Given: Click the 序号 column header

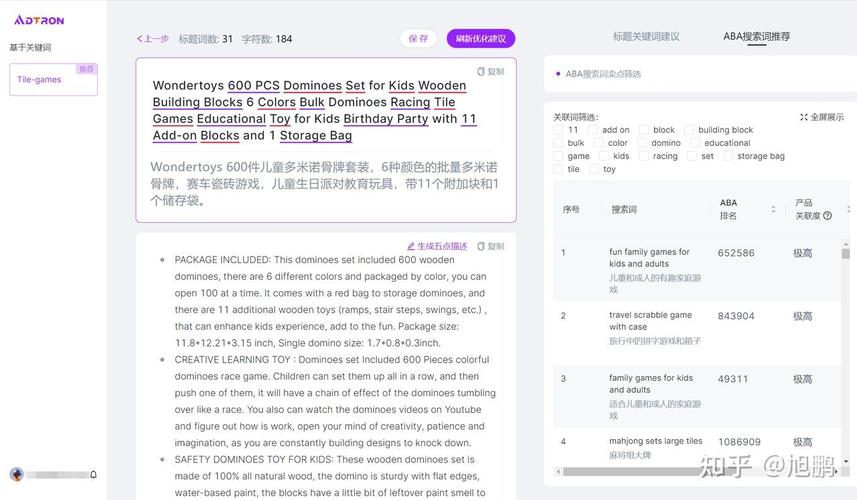Looking at the screenshot, I should 571,209.
